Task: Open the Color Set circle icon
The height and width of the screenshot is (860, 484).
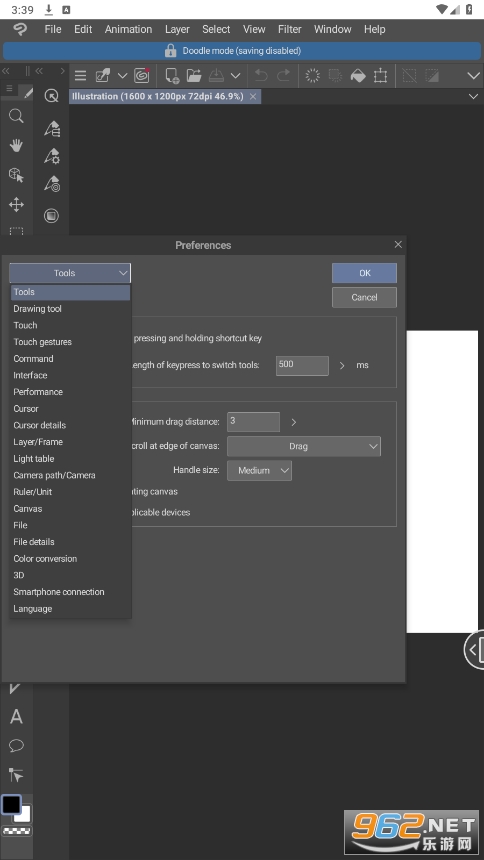Action: click(x=52, y=216)
